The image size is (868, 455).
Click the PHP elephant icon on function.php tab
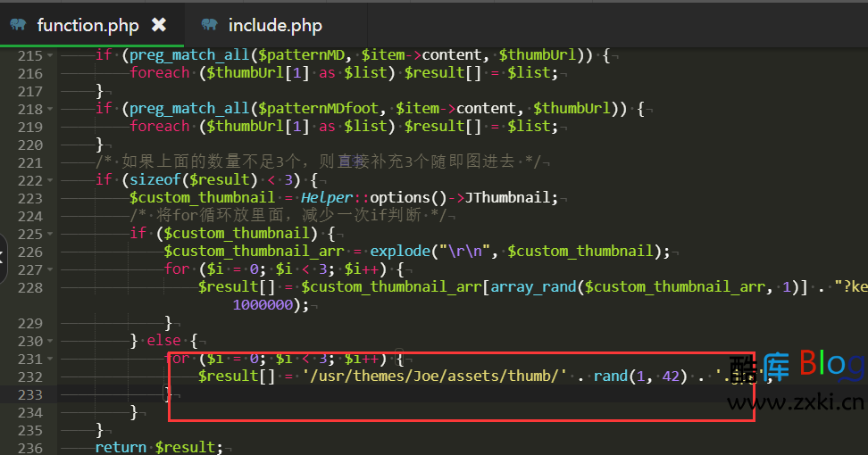coord(18,24)
